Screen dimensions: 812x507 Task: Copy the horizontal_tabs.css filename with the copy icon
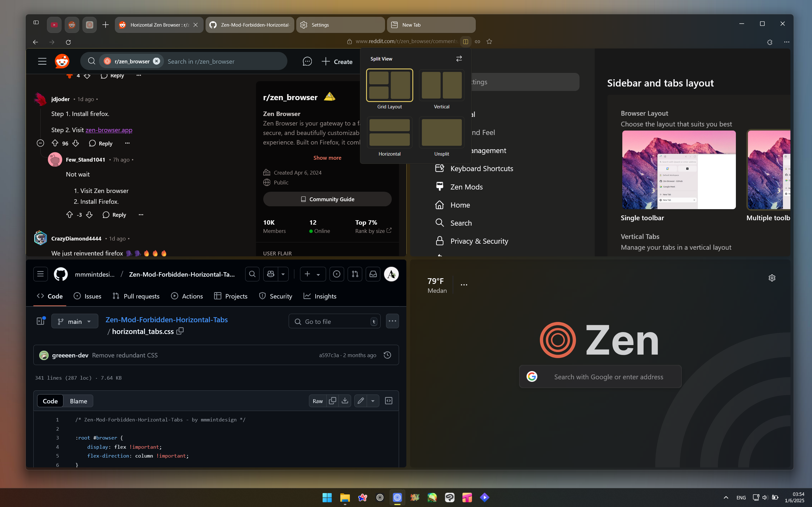180,331
